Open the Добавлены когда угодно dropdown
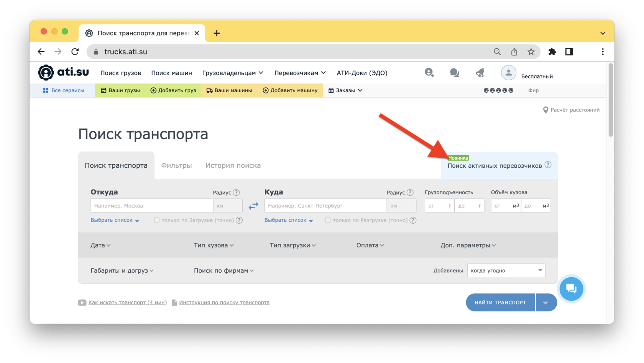The width and height of the screenshot is (644, 363). pos(506,270)
